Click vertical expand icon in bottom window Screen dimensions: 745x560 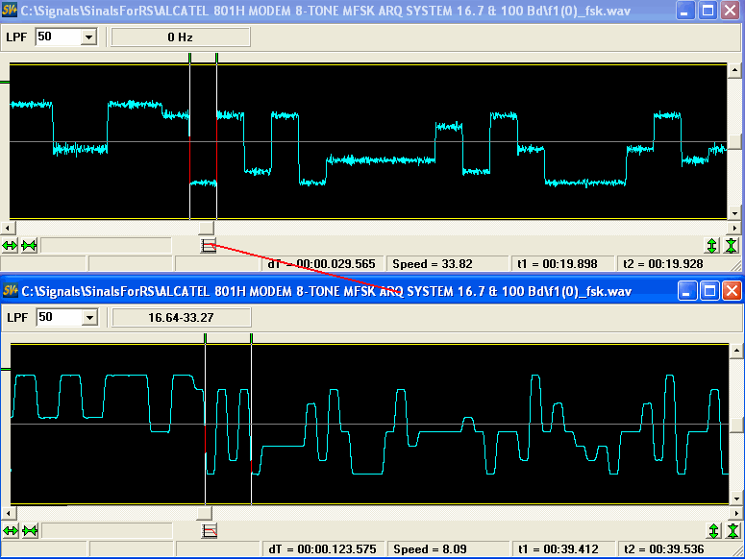tap(712, 530)
